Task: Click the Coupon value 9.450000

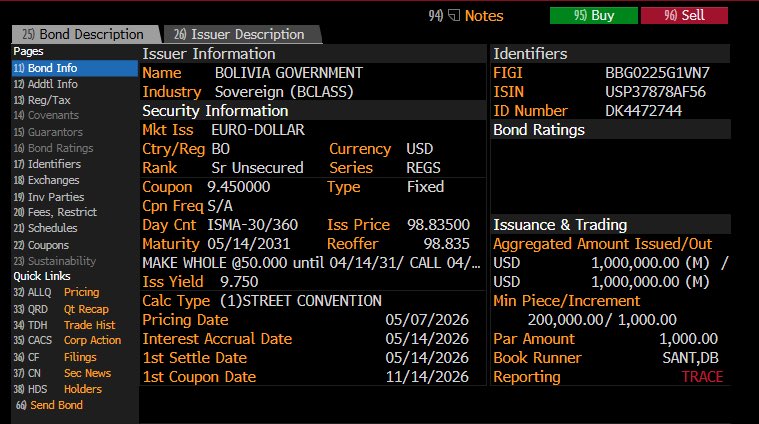Action: (239, 187)
